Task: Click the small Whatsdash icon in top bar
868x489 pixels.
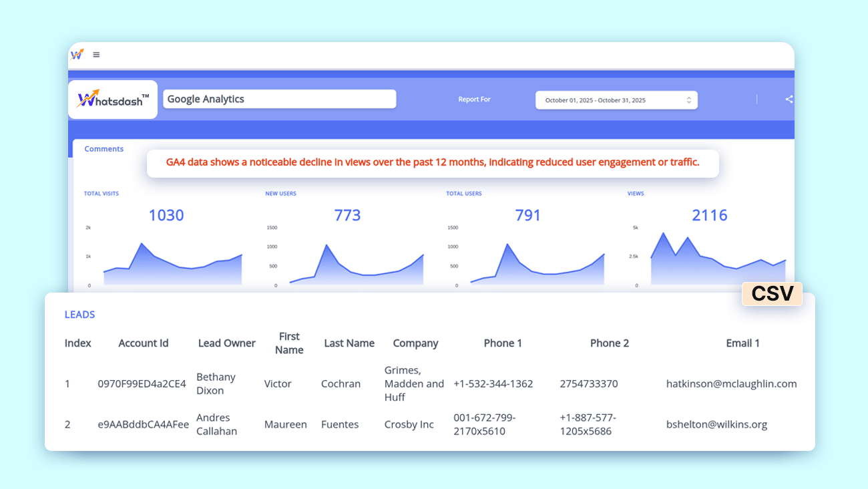Action: click(x=77, y=55)
